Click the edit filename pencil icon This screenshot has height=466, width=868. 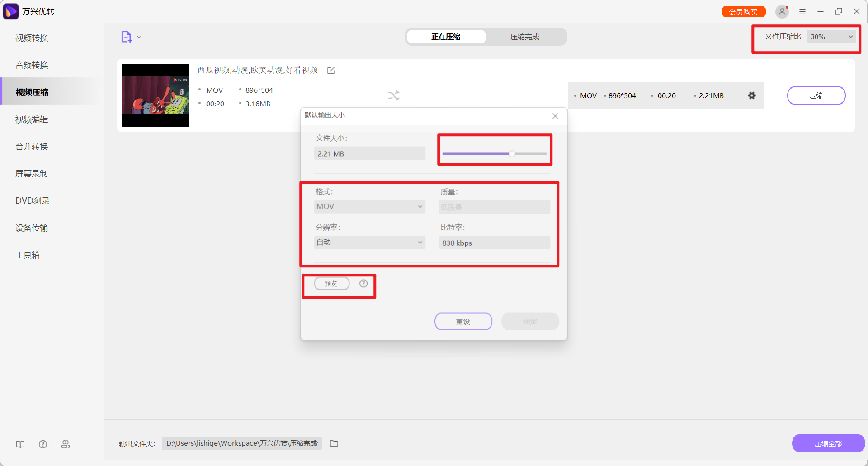pyautogui.click(x=331, y=71)
